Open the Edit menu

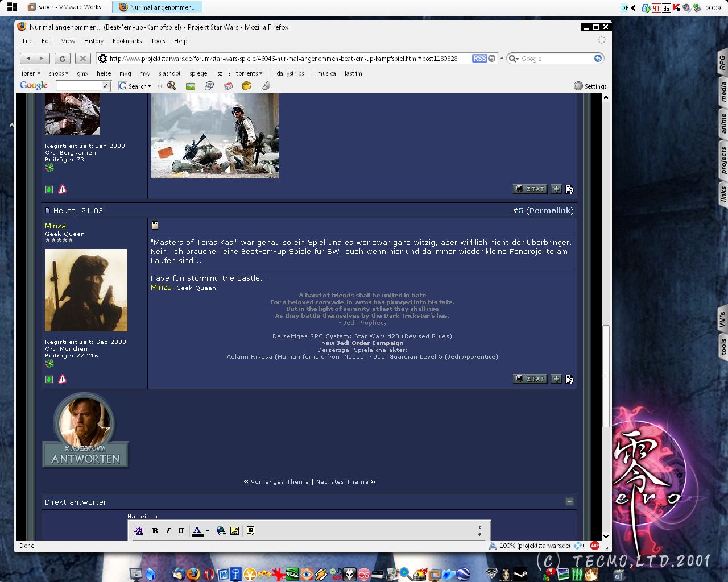coord(47,41)
